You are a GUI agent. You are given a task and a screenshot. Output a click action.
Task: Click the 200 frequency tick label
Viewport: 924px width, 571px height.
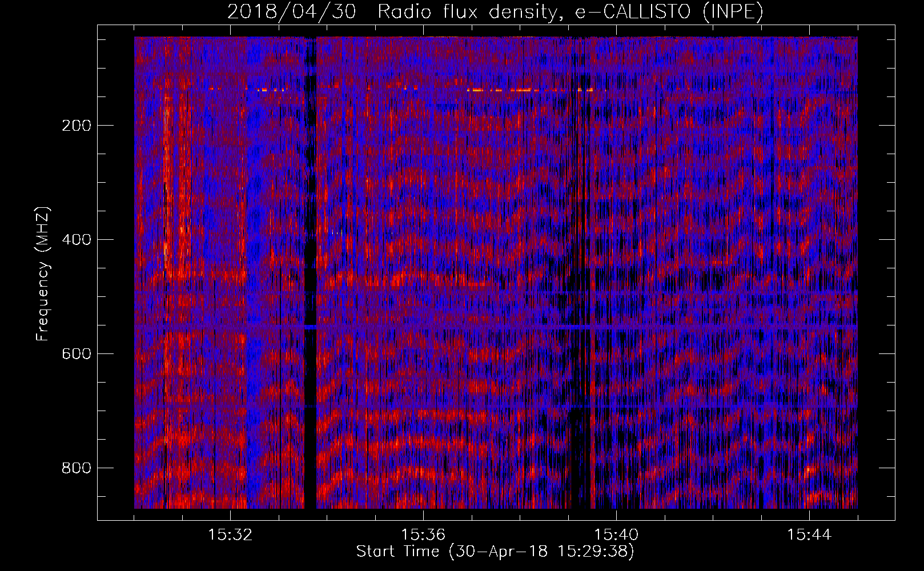tap(76, 125)
